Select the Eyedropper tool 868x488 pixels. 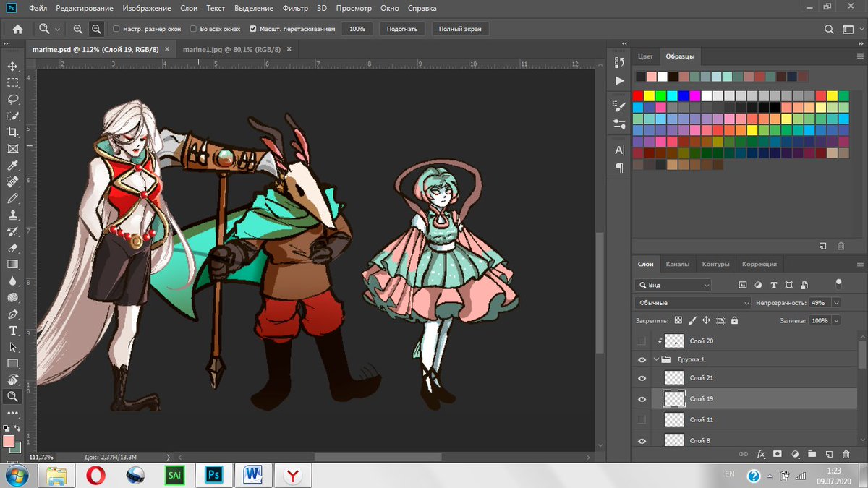(12, 166)
